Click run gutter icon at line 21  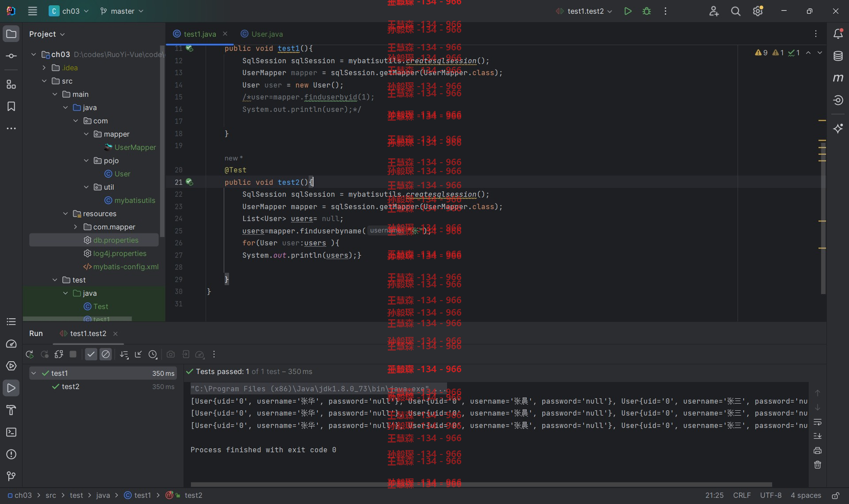tap(189, 182)
